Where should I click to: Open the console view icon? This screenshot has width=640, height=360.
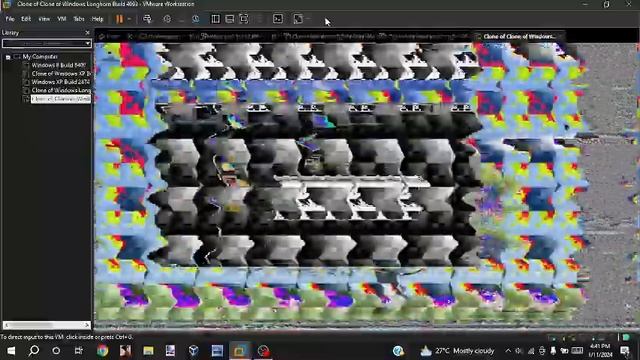coord(278,19)
